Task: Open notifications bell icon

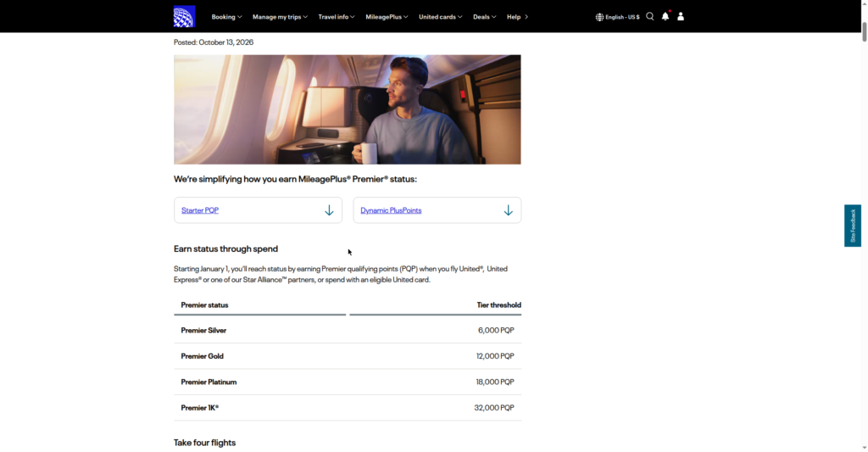Action: click(665, 16)
